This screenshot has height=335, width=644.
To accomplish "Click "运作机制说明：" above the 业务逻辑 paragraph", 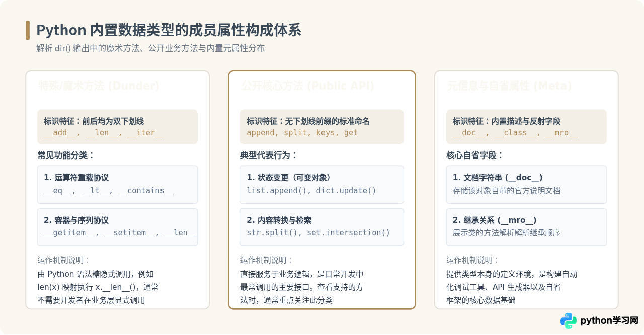I will coord(267,260).
